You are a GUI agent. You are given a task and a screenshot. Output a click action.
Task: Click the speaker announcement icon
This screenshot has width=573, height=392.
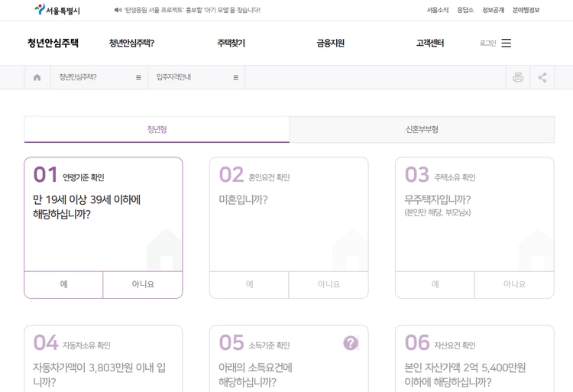[118, 10]
